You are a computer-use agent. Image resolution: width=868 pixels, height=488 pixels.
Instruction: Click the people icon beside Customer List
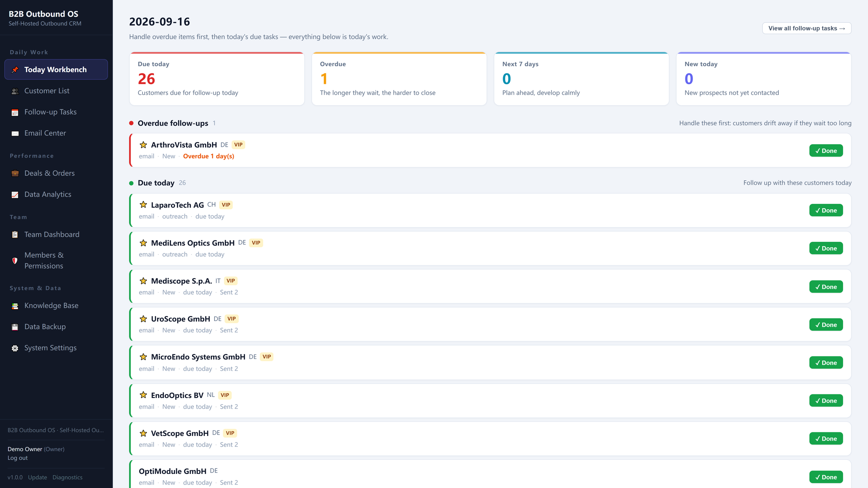click(x=15, y=91)
